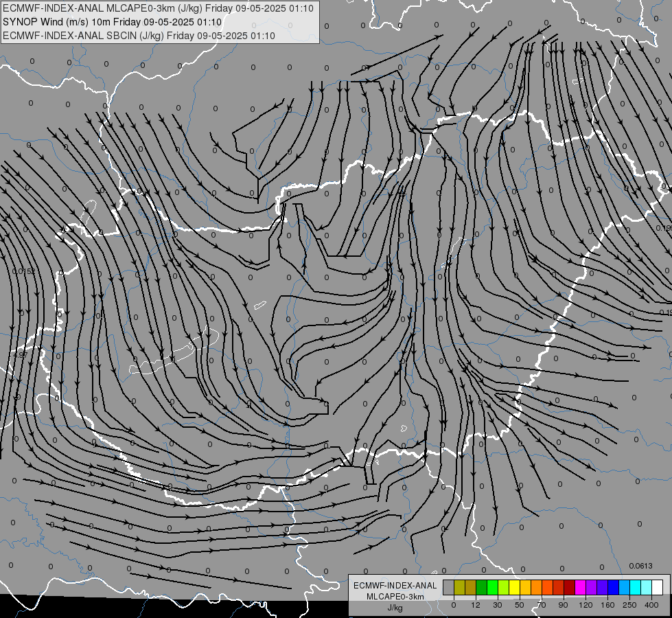Viewport: 672px width, 618px height.
Task: Click the white last swatch in legend
Action: pos(658,587)
